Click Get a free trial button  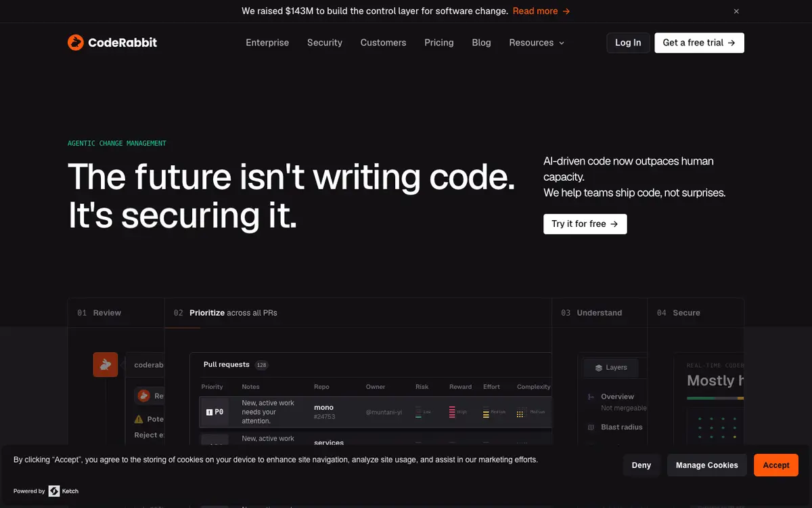click(699, 43)
